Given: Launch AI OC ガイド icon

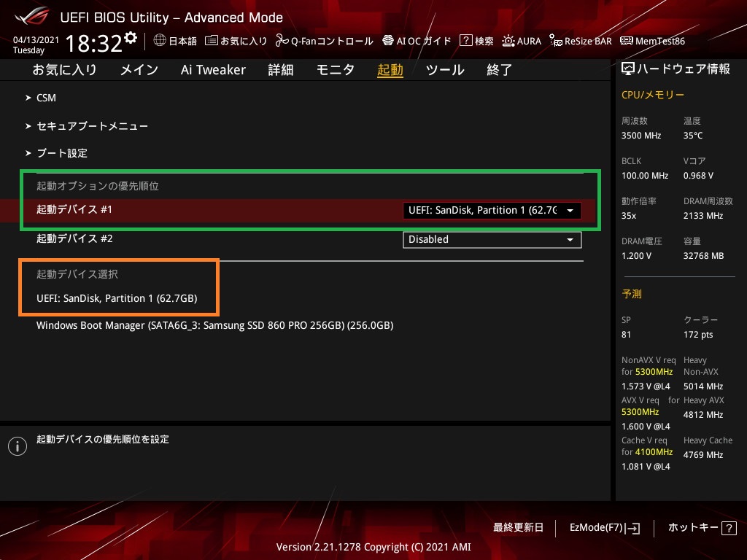Looking at the screenshot, I should click(x=388, y=41).
